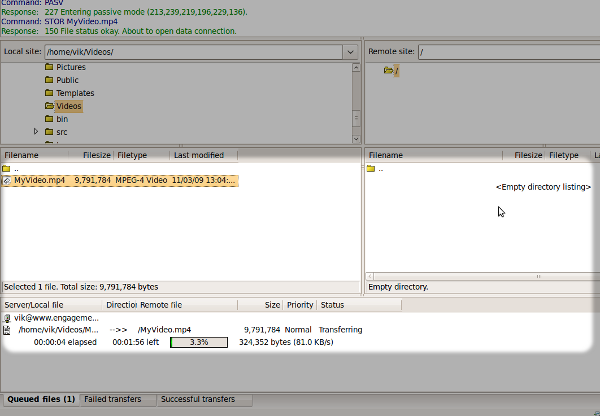This screenshot has height=416, width=600.
Task: Click remote list horizontal scrollbar left arrow
Action: coord(370,276)
